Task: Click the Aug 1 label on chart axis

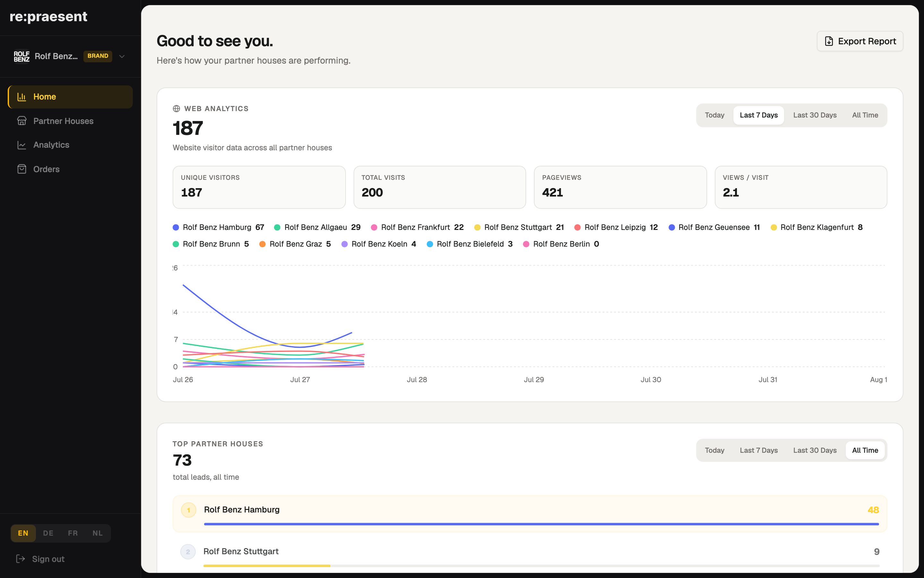Action: point(878,380)
